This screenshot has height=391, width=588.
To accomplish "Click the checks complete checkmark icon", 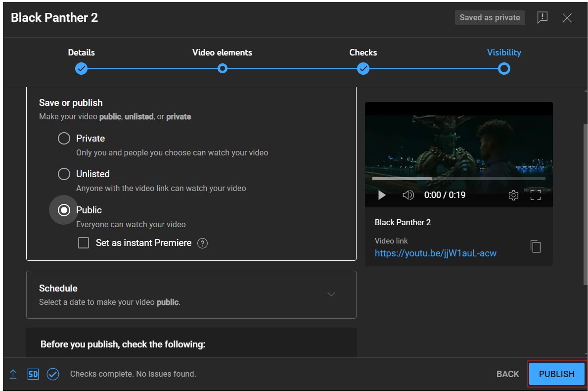I will tap(53, 374).
